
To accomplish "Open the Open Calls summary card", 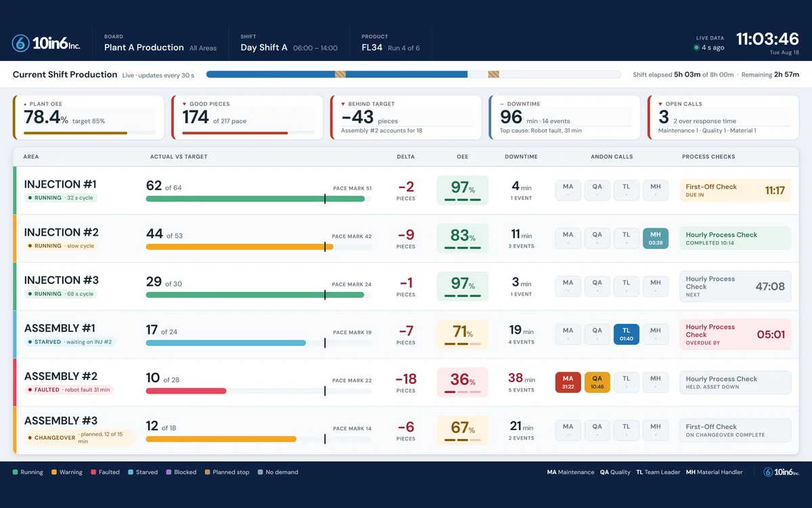I will tap(723, 118).
